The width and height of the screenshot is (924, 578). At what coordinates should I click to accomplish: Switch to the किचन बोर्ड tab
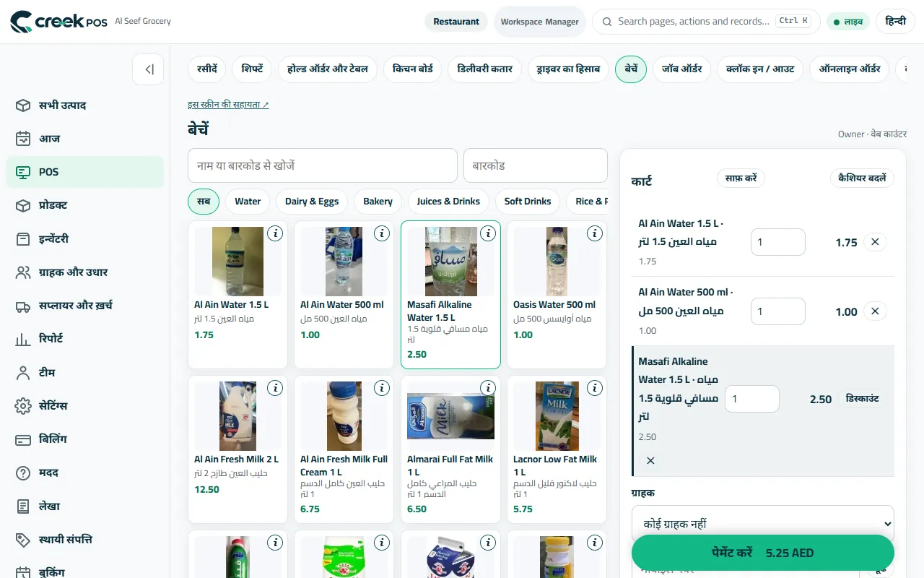(x=413, y=69)
